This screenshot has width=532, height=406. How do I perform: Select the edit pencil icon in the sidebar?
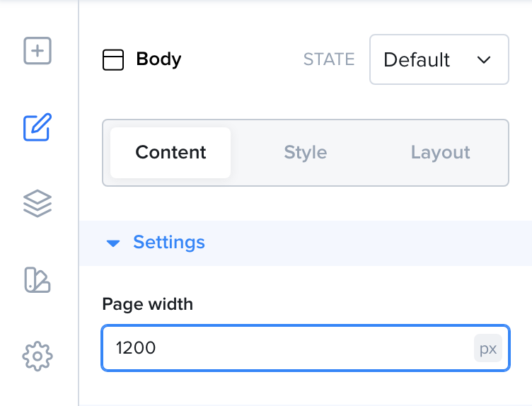[37, 127]
